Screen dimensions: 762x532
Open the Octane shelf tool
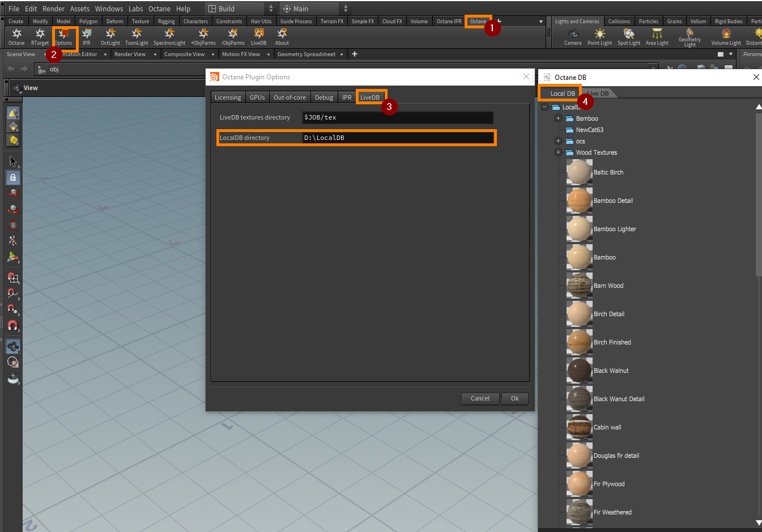click(16, 37)
